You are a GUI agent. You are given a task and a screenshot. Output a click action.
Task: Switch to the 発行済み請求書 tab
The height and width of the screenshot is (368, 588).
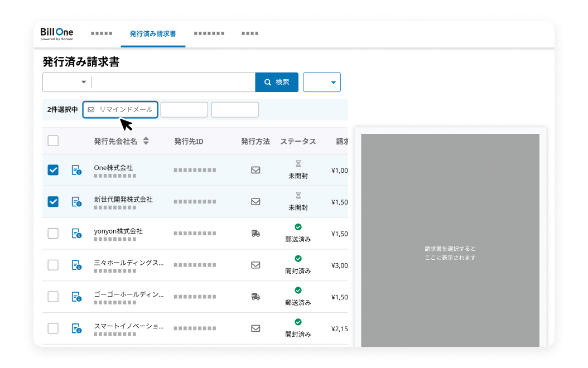153,34
